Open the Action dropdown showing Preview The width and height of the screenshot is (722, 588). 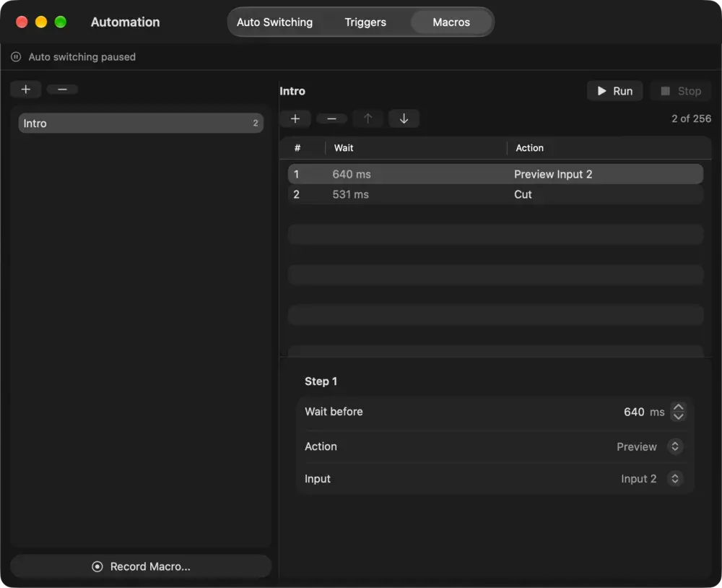(x=649, y=446)
